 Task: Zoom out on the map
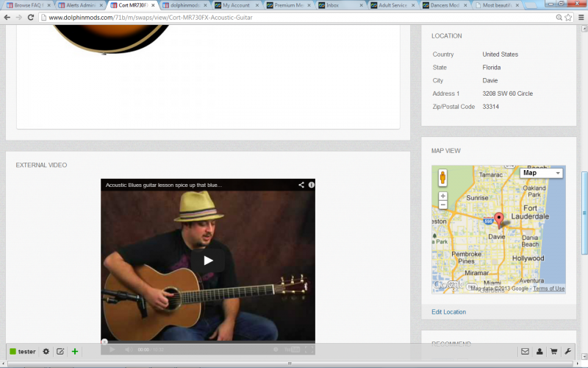tap(443, 205)
